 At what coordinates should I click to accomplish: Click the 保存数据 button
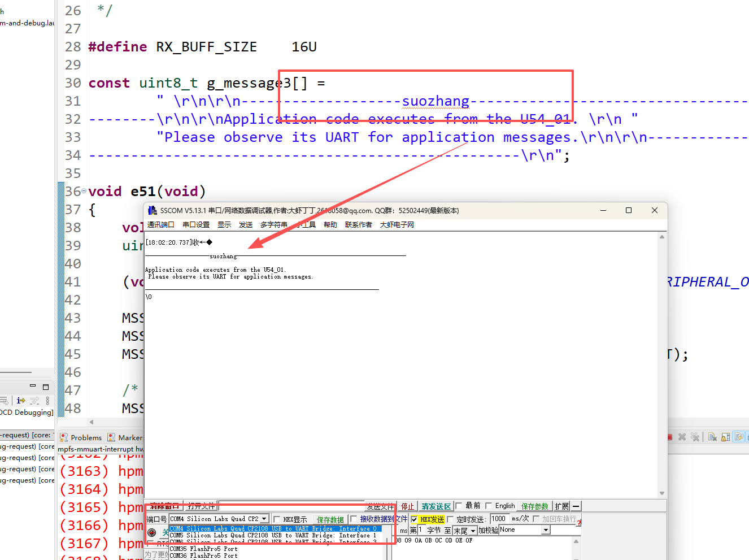330,519
